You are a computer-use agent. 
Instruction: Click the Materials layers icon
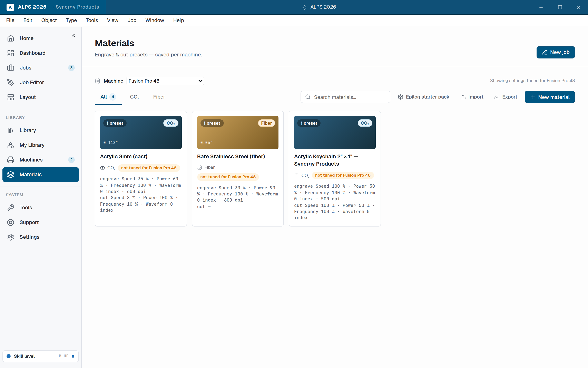tap(10, 175)
